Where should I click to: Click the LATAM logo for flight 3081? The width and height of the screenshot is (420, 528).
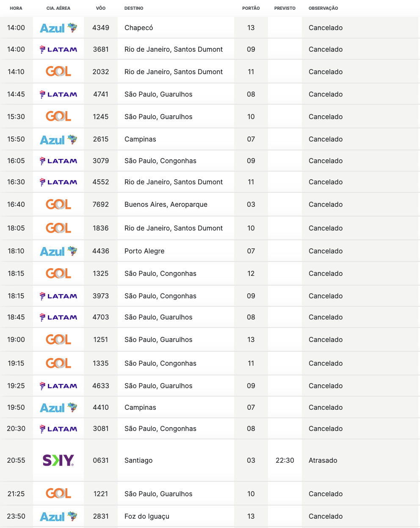[x=58, y=429]
